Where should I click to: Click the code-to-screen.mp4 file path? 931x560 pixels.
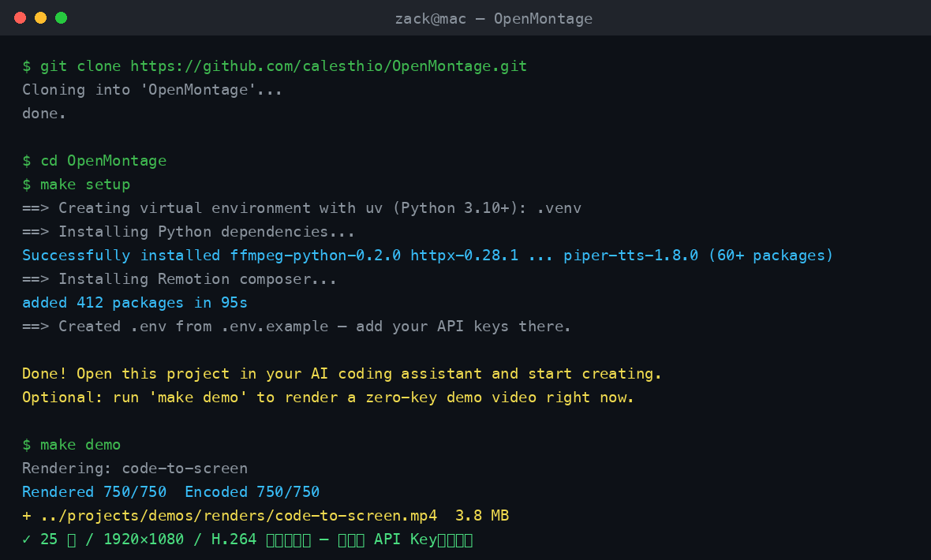point(239,516)
